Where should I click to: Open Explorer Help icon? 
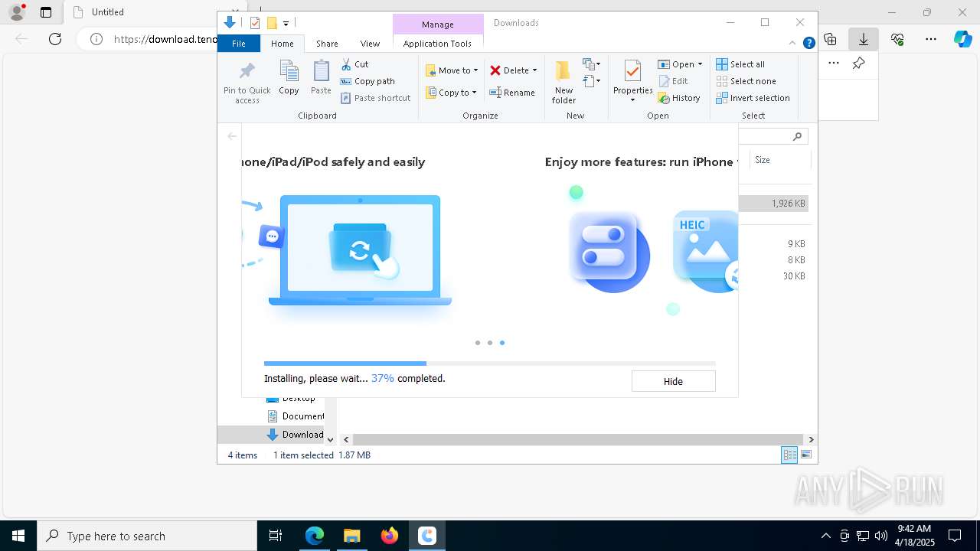808,43
